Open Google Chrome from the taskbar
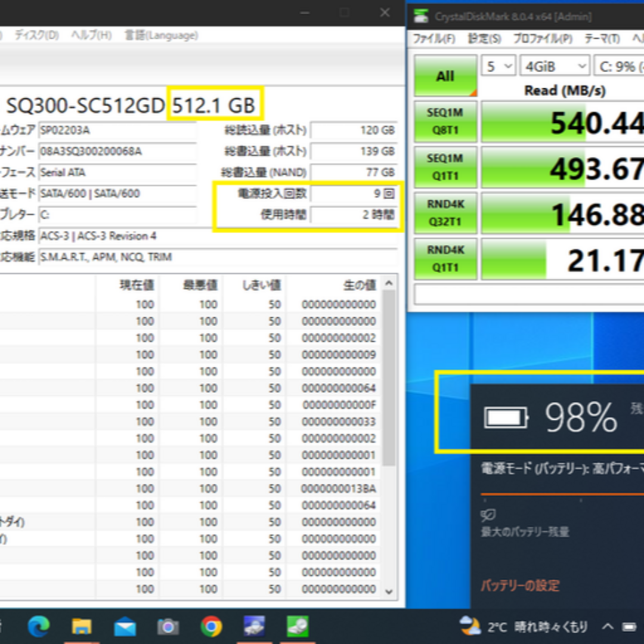The image size is (644, 644). 211,627
